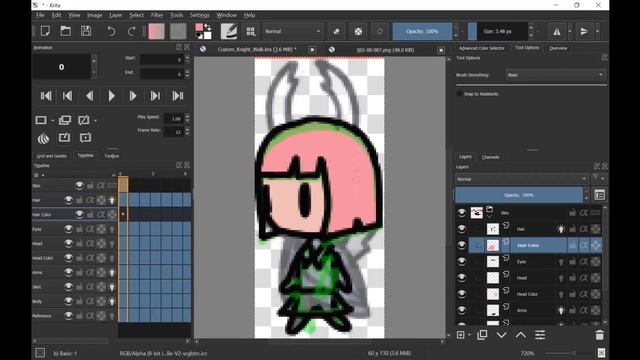Expand the add-layer type arrow
The image size is (640, 360).
(469, 335)
